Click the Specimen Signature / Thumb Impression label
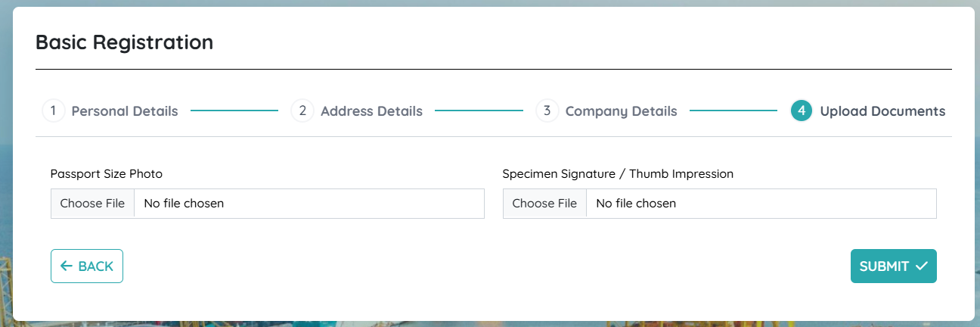This screenshot has height=327, width=980. 618,173
